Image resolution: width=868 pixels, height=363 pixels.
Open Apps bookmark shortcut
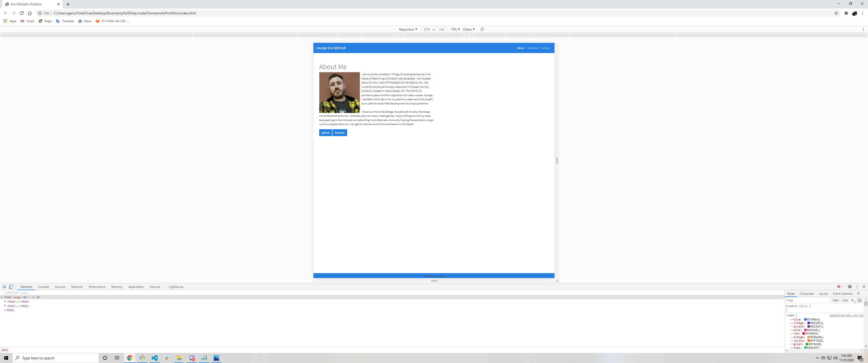(10, 21)
